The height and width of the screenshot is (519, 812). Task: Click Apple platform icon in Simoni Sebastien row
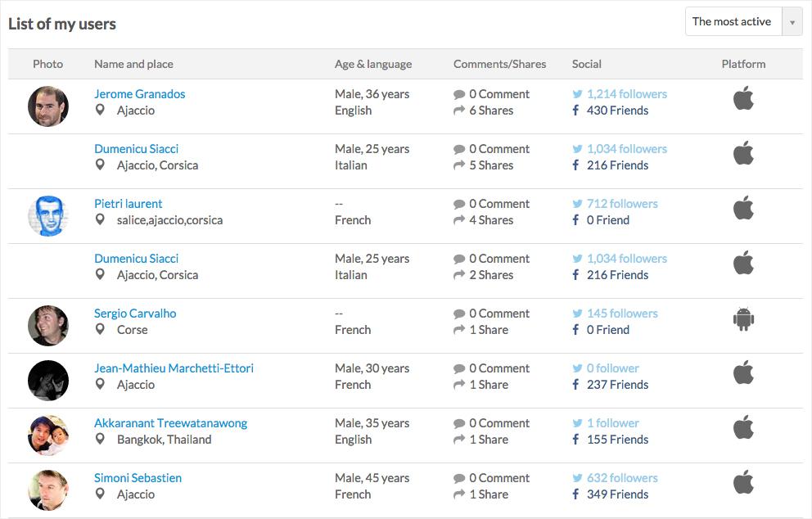point(743,483)
